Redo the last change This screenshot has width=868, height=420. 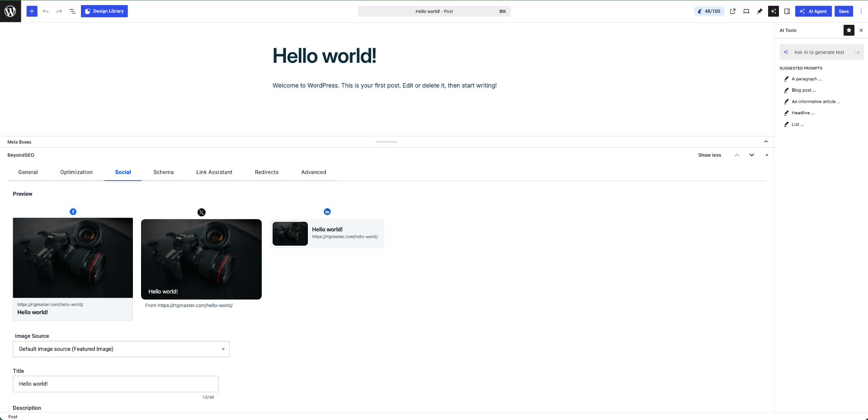point(59,11)
